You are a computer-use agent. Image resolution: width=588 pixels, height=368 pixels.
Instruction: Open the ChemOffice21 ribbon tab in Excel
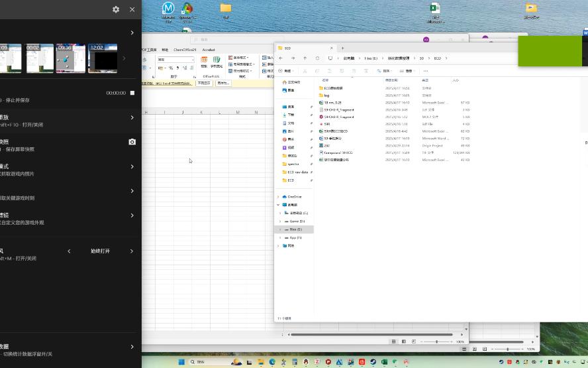185,50
